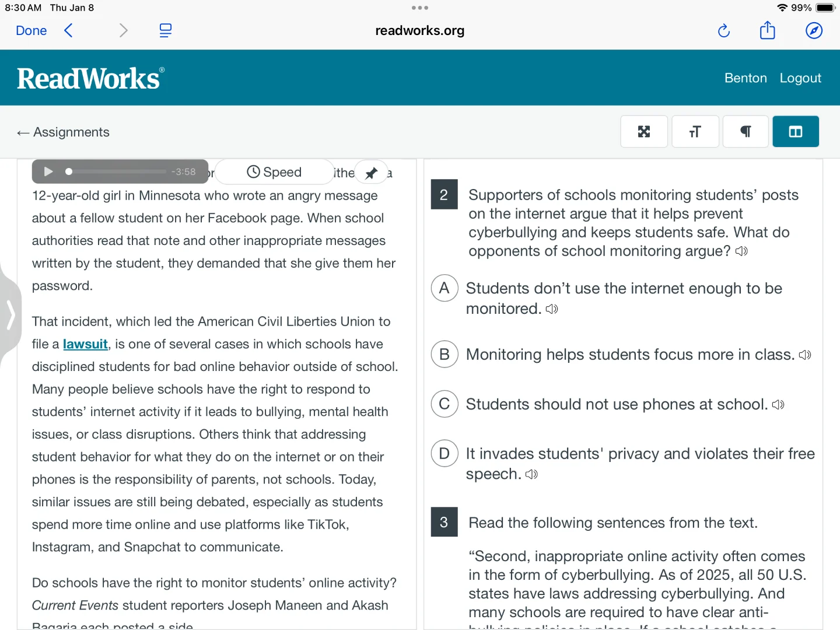Viewport: 840px width, 630px height.
Task: Open the reader view page menu
Action: click(x=166, y=30)
